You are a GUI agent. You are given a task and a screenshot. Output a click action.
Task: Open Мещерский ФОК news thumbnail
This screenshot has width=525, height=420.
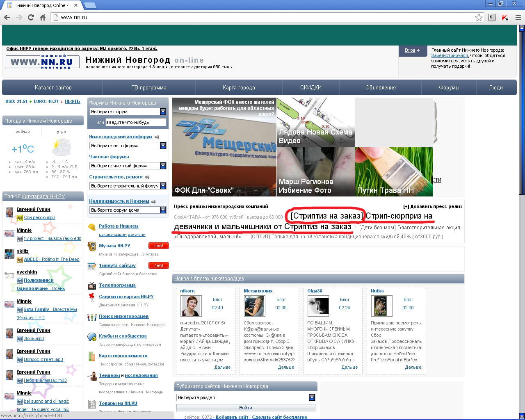(x=224, y=147)
